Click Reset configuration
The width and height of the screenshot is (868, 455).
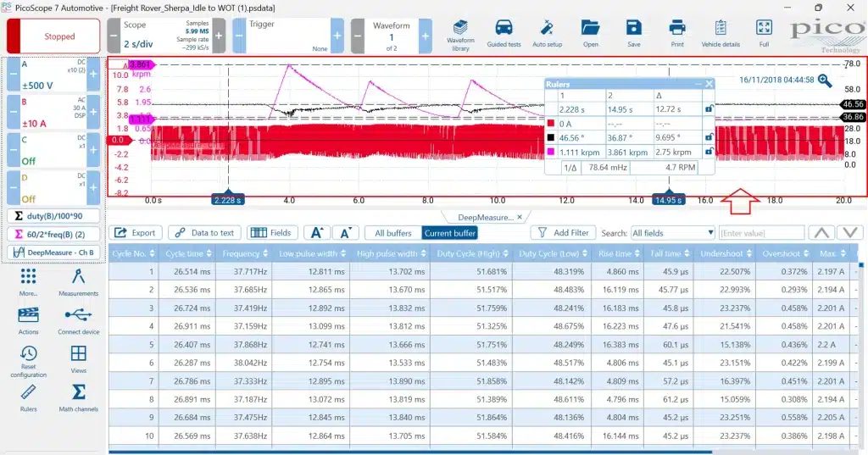click(x=28, y=361)
